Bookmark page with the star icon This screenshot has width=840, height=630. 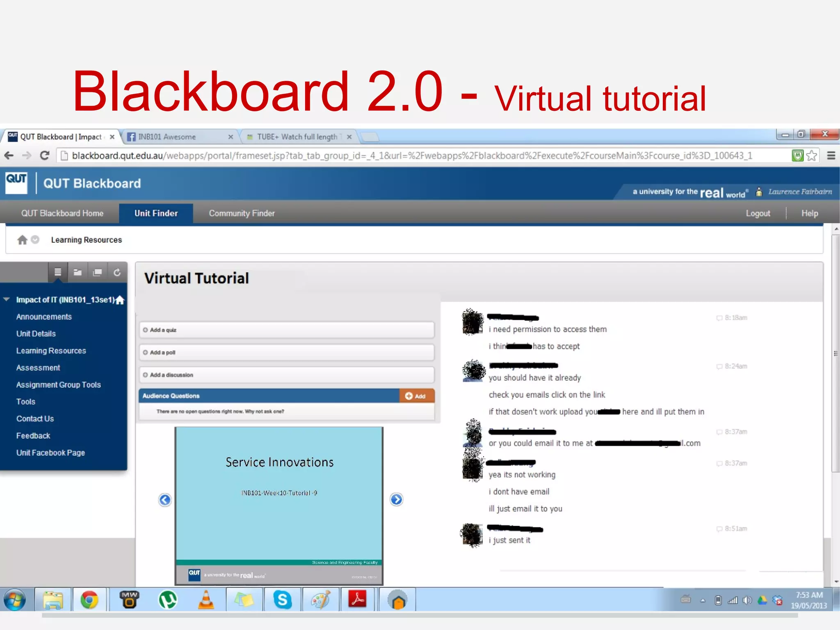click(812, 155)
